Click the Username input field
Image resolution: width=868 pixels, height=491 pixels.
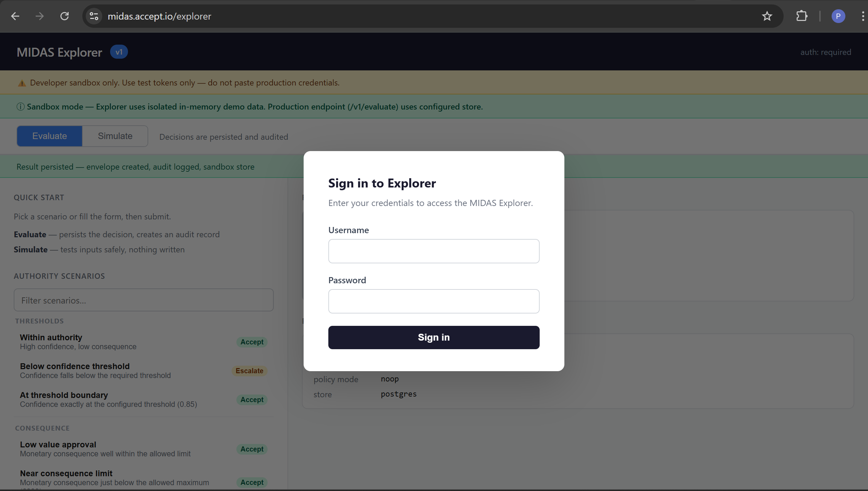coord(433,251)
